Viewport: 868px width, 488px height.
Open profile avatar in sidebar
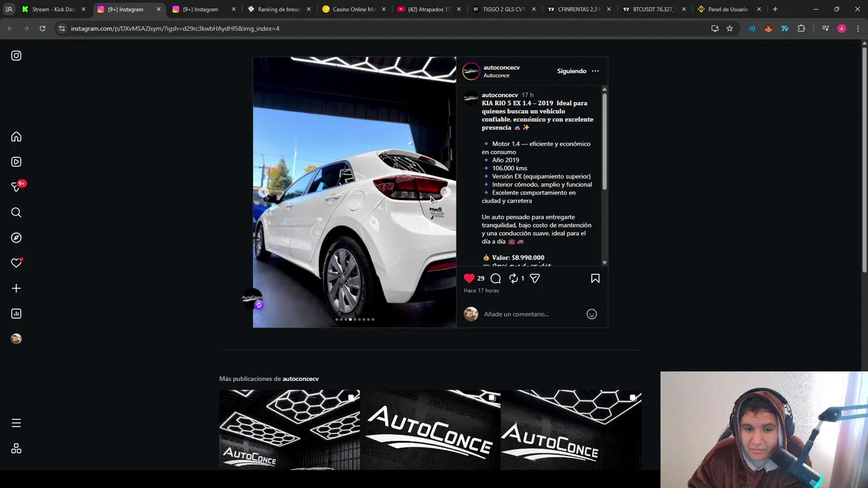click(16, 339)
